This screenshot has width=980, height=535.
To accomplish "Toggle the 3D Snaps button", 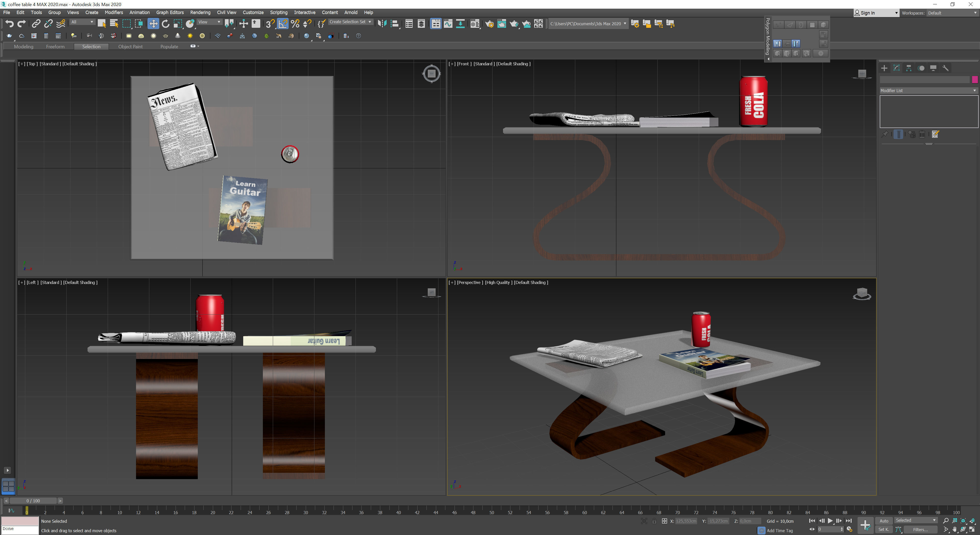I will [270, 23].
